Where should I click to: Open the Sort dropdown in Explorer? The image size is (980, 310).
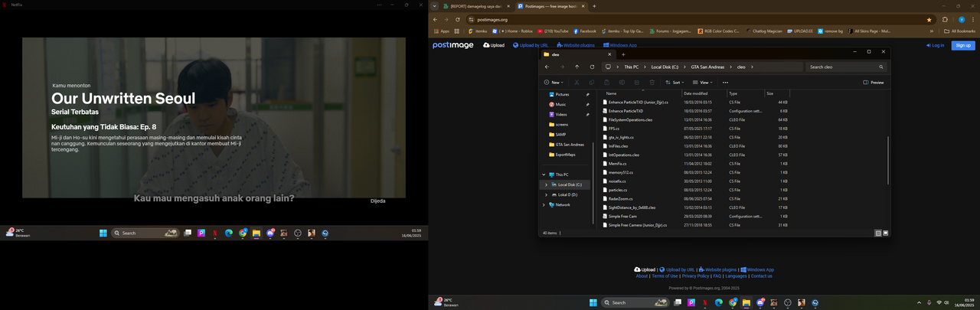pos(675,82)
